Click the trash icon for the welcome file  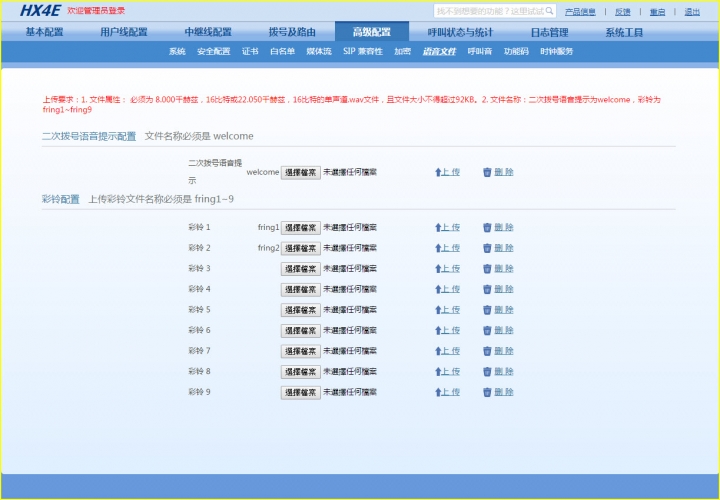[x=487, y=172]
